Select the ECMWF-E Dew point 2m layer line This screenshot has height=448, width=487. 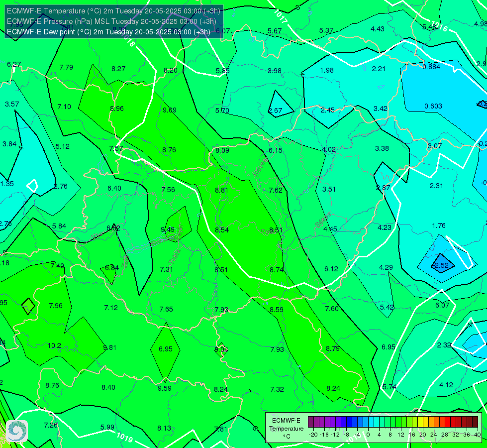108,32
